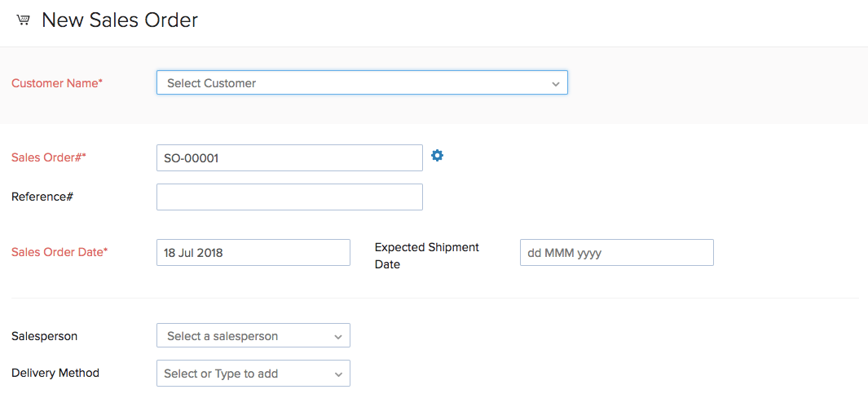Click the Customer Name label

[x=57, y=83]
